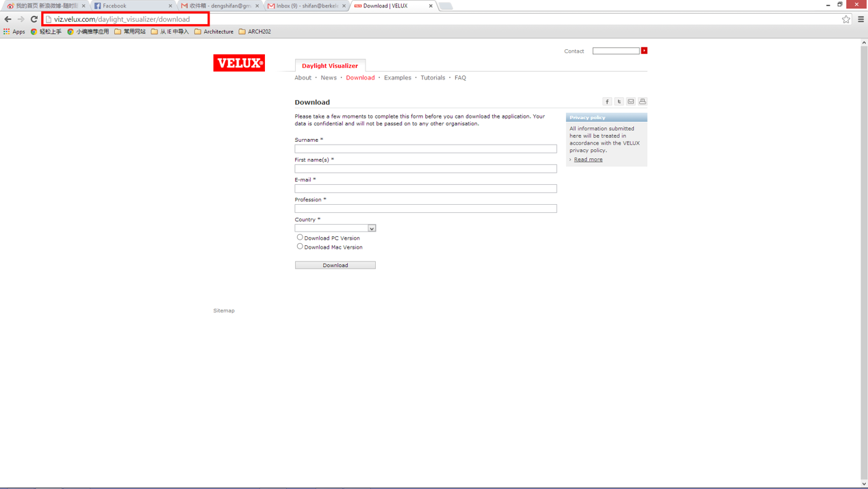Submit search with red arrow button

(644, 51)
